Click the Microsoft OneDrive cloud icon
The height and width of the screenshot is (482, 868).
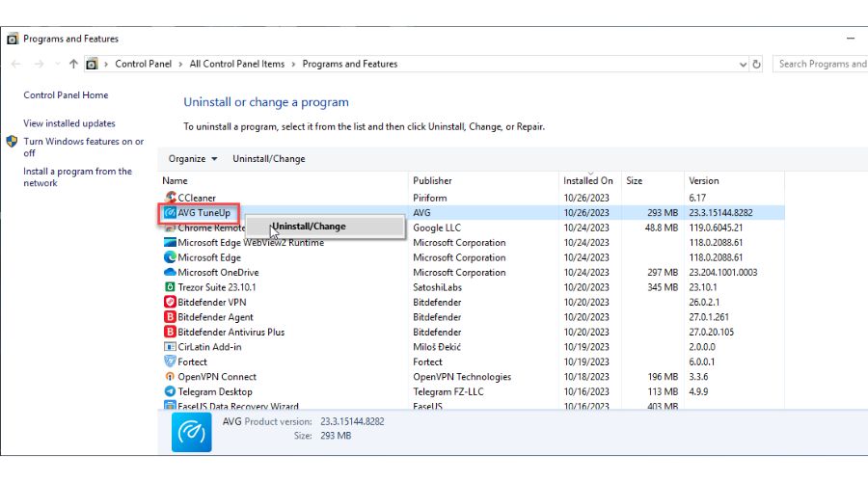pyautogui.click(x=170, y=272)
